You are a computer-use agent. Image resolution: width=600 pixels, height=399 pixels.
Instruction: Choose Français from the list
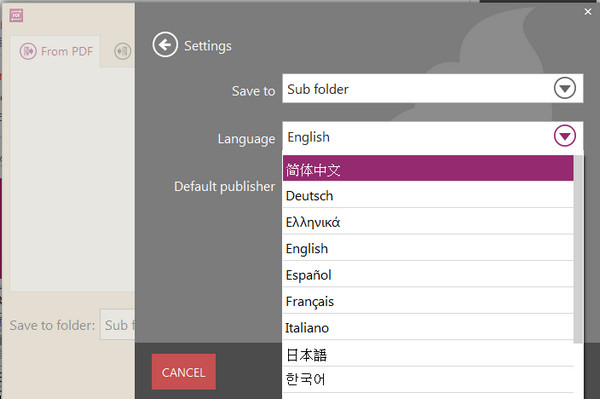click(428, 301)
